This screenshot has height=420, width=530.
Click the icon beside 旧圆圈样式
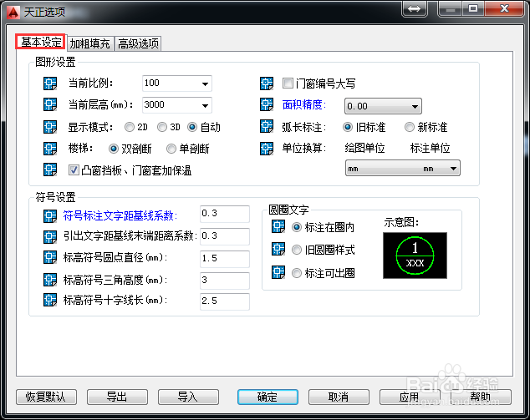pyautogui.click(x=278, y=249)
